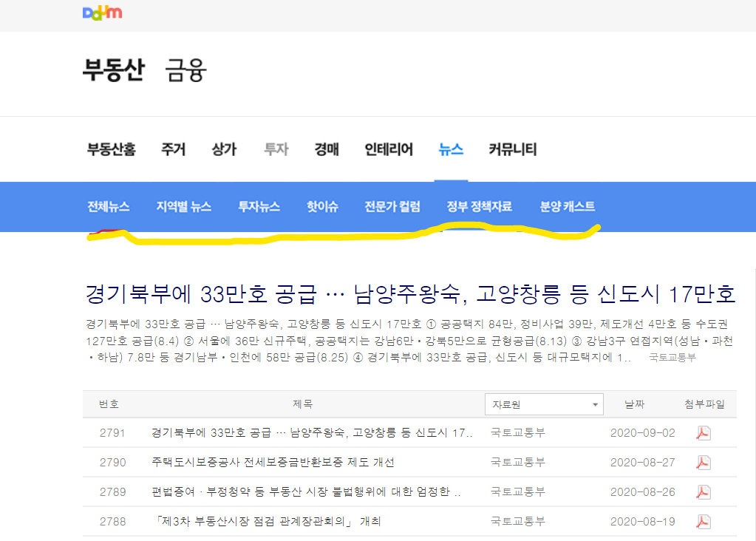
Task: Open the 전문가 컬럼 news section
Action: 392,207
